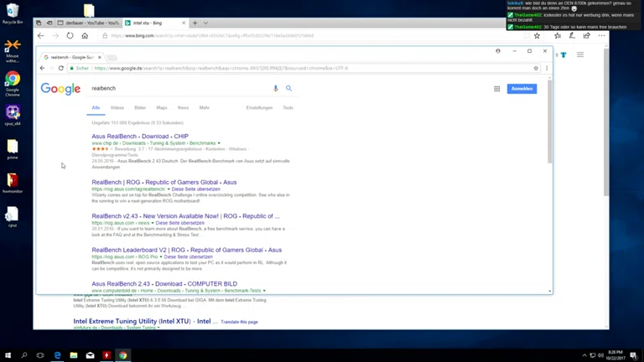Click the Google search box containing realbench
The height and width of the screenshot is (362, 644).
point(179,88)
